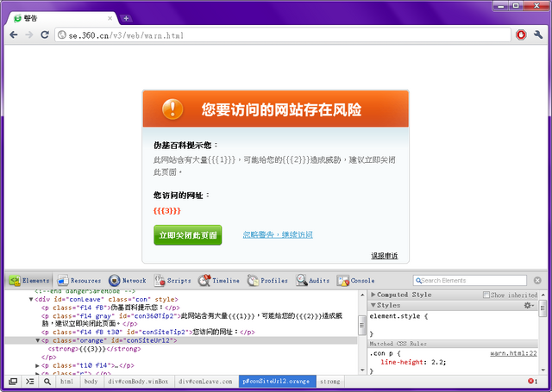The height and width of the screenshot is (392, 552).
Task: Click the red error count indicator
Action: point(532,381)
